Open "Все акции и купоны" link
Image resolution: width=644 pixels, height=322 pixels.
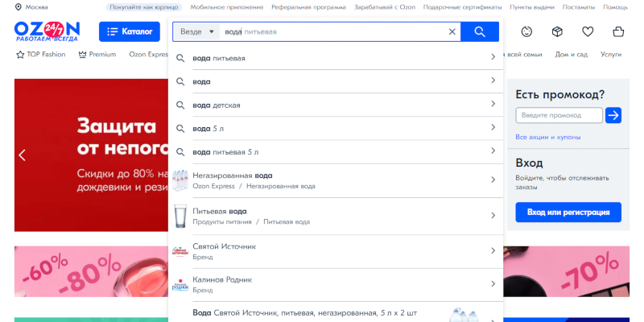pyautogui.click(x=547, y=137)
